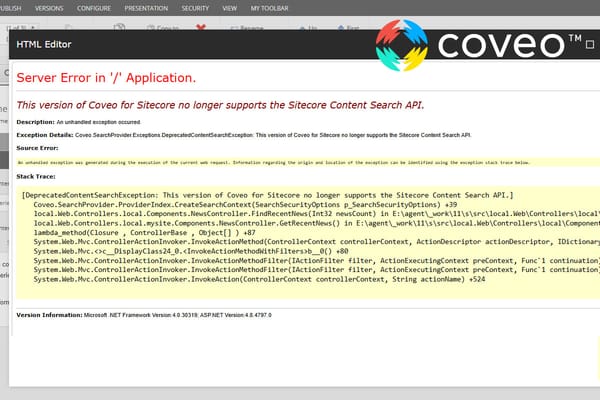This screenshot has height=400, width=600.
Task: Click the 'Description:' label
Action: click(x=36, y=122)
